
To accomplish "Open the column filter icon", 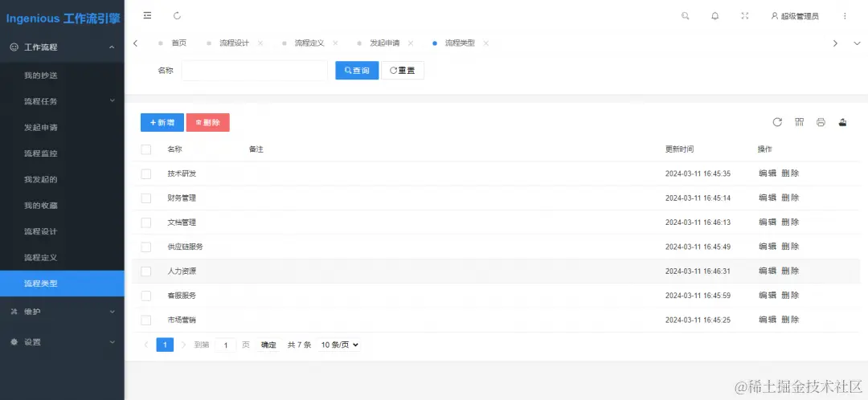I will (800, 122).
